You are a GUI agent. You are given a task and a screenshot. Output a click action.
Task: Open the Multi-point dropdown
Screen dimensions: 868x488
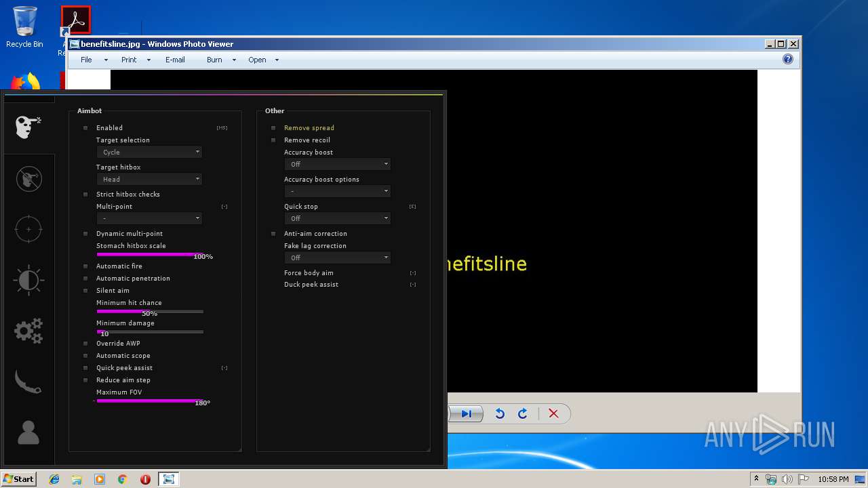[x=149, y=218]
